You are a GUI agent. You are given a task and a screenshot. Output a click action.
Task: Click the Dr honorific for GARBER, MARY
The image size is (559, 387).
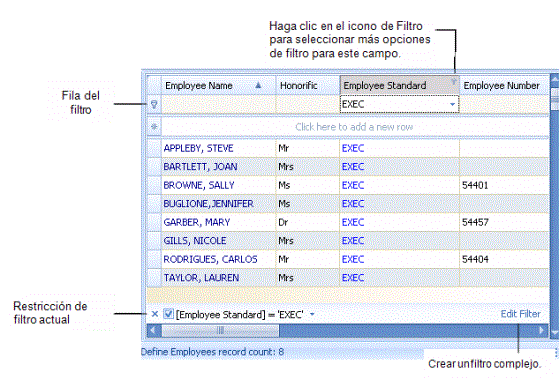(283, 222)
